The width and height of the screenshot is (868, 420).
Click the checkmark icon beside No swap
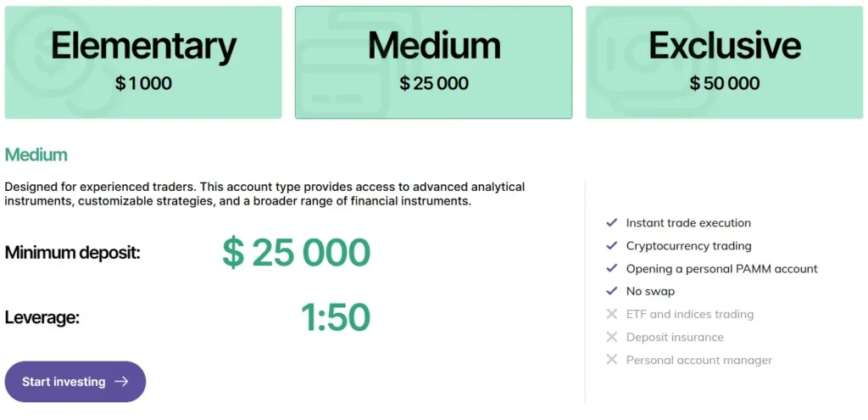612,292
